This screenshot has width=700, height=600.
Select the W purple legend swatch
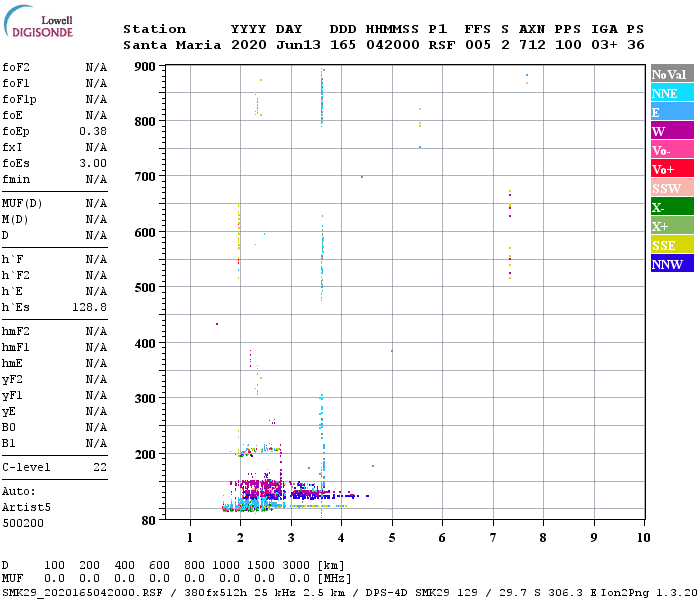(672, 130)
